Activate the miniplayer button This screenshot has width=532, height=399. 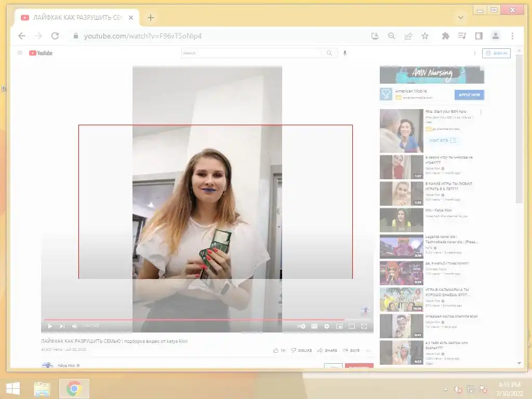pyautogui.click(x=339, y=326)
